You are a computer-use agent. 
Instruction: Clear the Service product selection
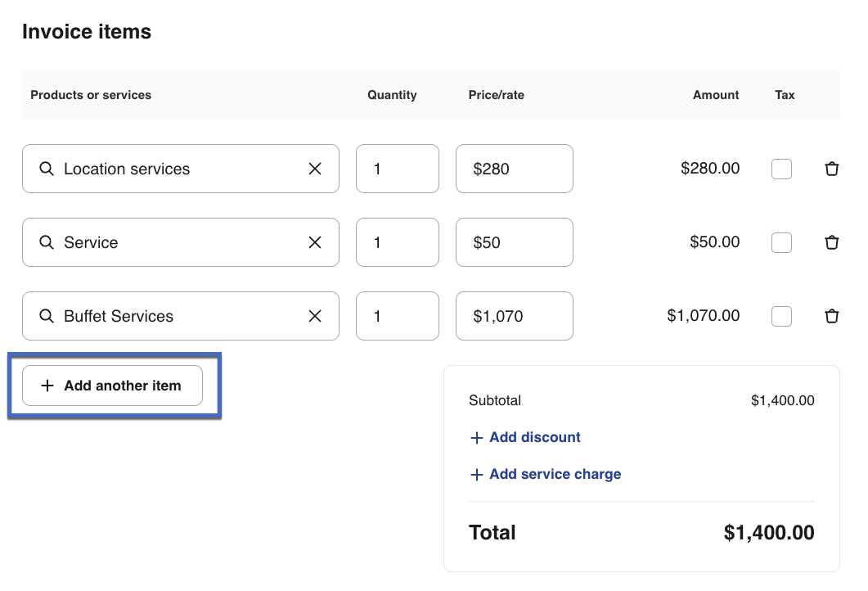(315, 243)
